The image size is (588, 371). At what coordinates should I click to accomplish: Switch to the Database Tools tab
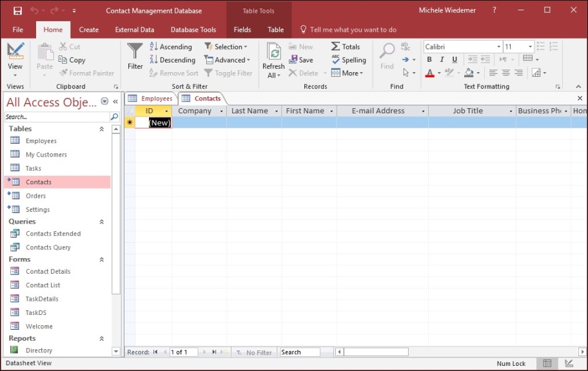point(193,30)
